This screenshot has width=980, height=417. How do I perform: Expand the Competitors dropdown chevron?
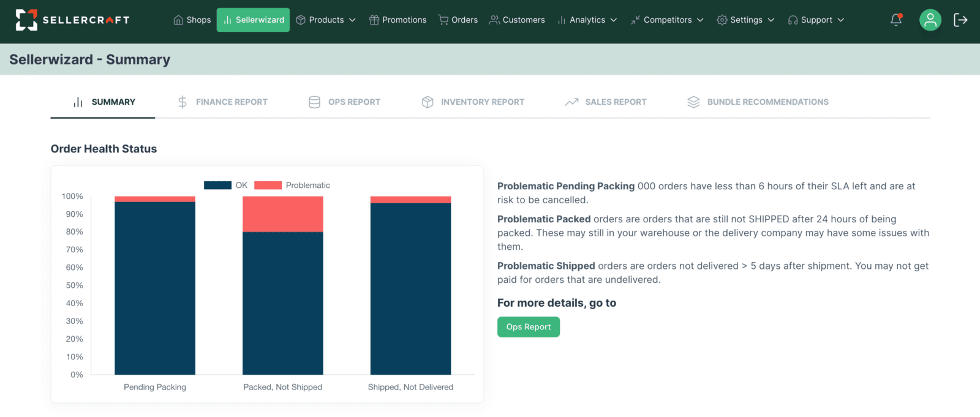700,20
